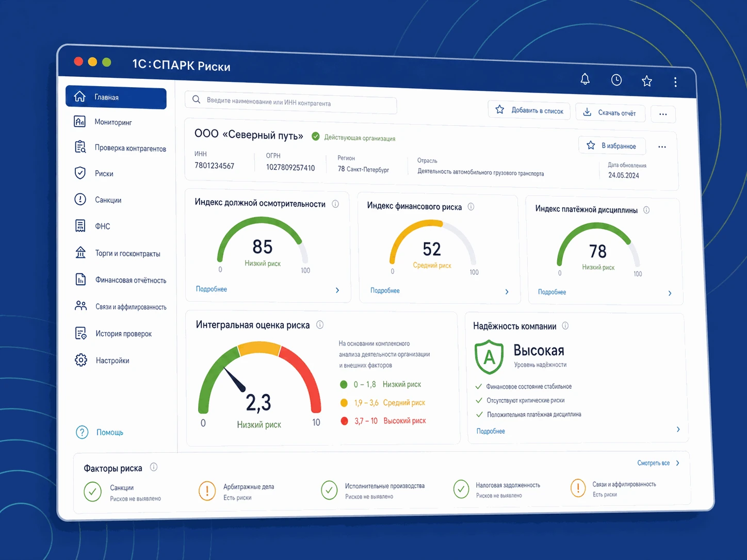
Task: Click info icon next to Интегральная оценка риска
Action: [320, 324]
